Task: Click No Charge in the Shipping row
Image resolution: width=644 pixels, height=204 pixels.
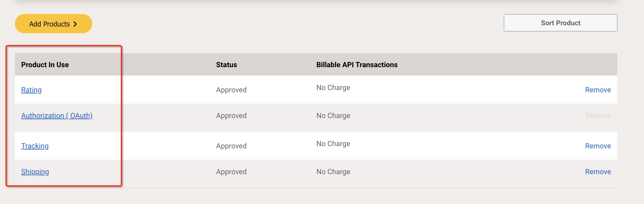Action: pos(333,172)
